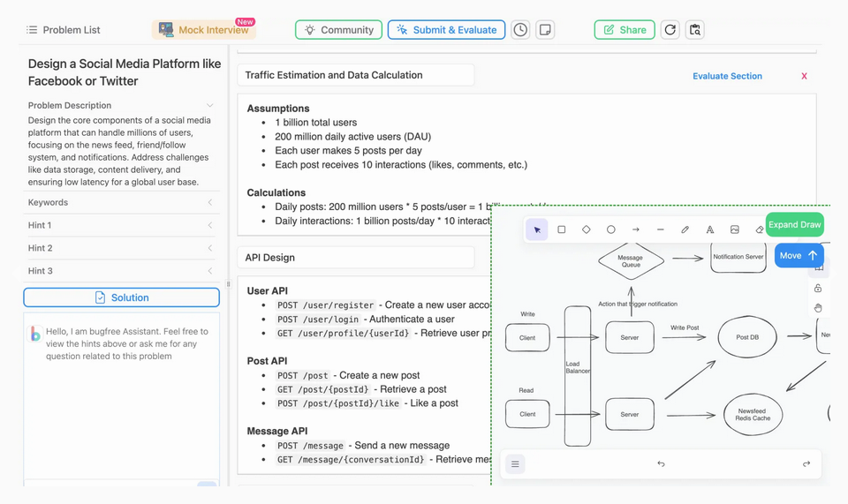Select the line drawing tool

(661, 229)
